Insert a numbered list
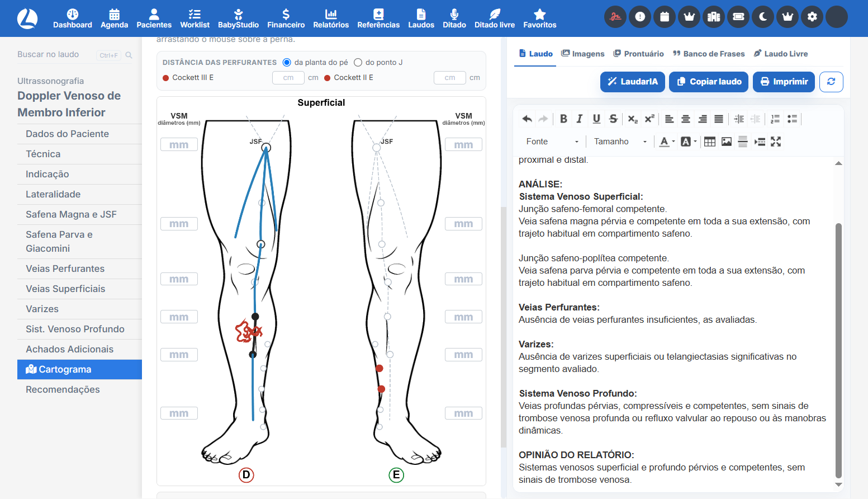 [775, 119]
